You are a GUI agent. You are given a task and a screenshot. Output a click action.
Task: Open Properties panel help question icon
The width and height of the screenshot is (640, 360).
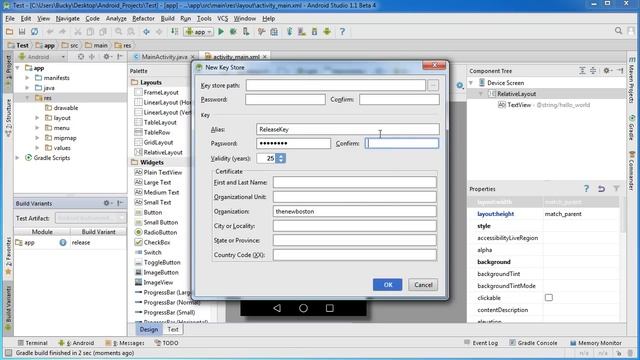(x=586, y=188)
